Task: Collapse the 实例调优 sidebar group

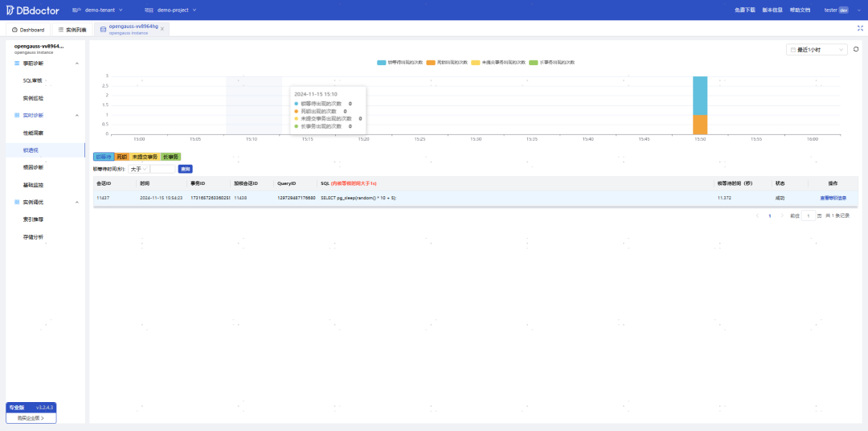Action: click(x=77, y=202)
